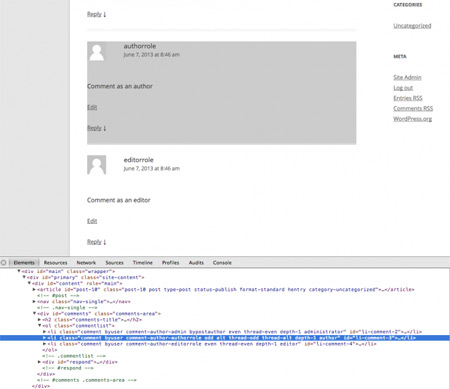Click Edit under "Comment as an author"
Screen dimensions: 450x389
coord(92,107)
